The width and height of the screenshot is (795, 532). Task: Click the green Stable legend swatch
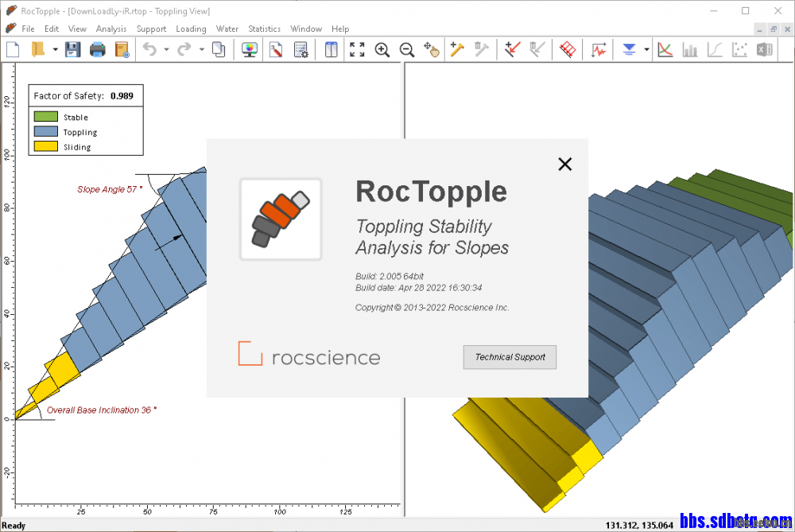coord(45,117)
